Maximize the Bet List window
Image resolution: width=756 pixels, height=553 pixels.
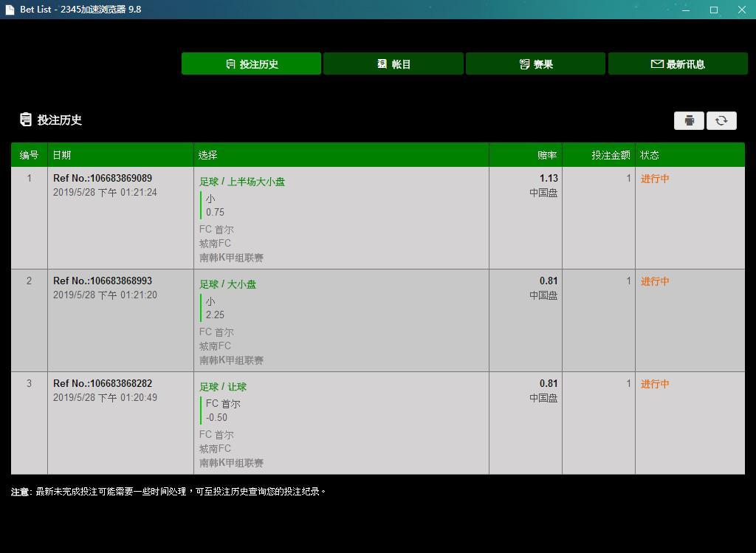click(x=714, y=10)
